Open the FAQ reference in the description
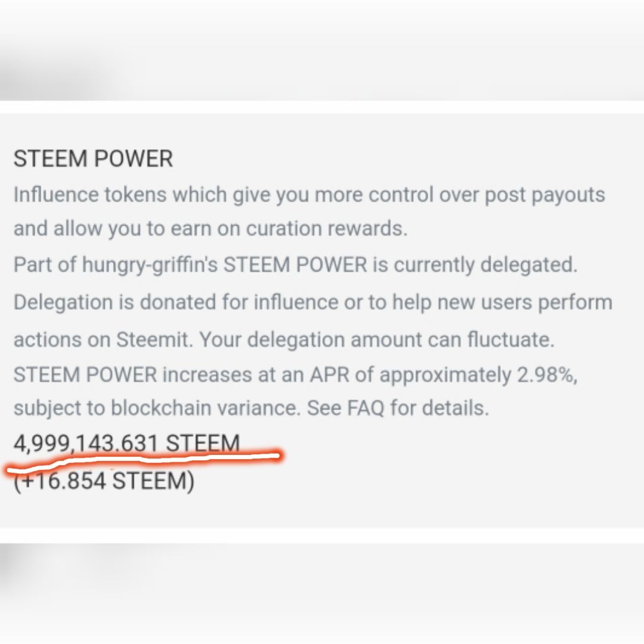644x644 pixels. coord(366,408)
